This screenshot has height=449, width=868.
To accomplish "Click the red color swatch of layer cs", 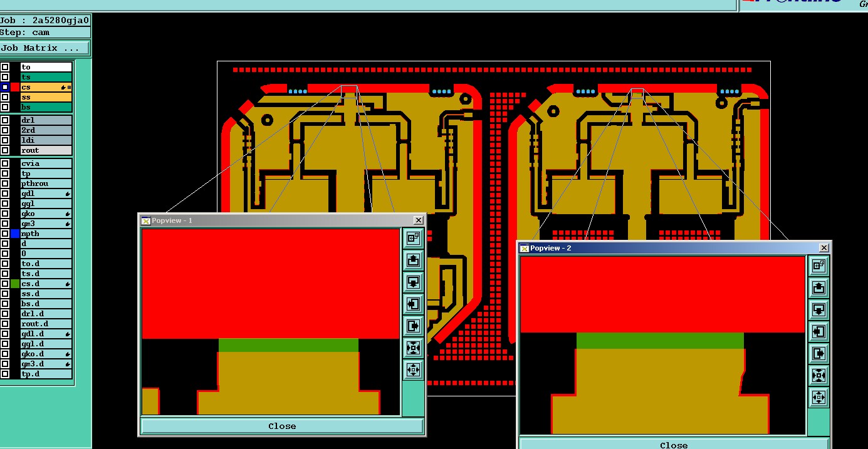I will pos(15,87).
